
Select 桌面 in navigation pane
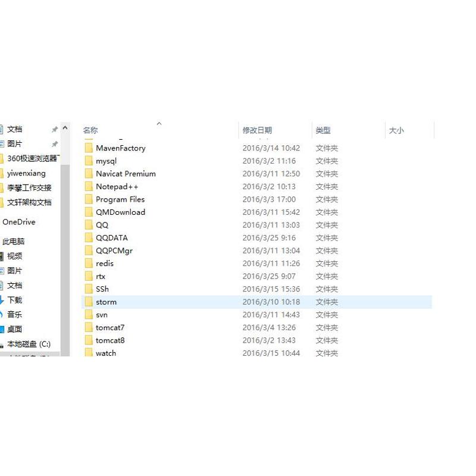coord(14,329)
